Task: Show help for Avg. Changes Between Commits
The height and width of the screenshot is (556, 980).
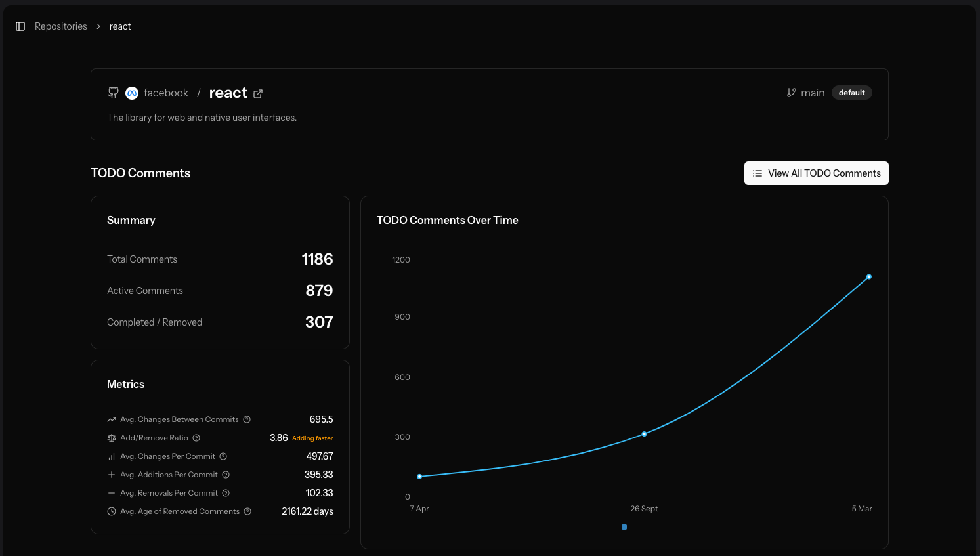Action: tap(247, 419)
